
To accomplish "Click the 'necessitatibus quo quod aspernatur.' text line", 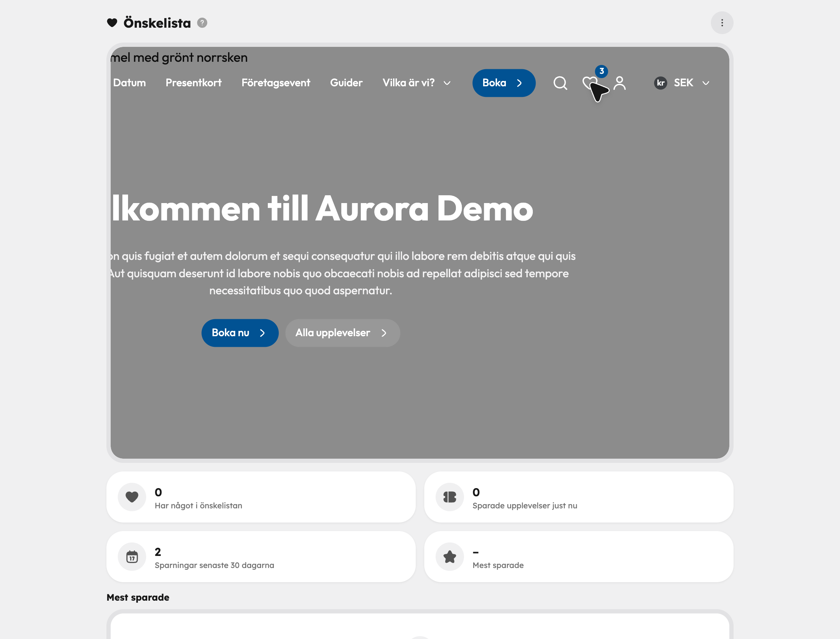I will 300,291.
